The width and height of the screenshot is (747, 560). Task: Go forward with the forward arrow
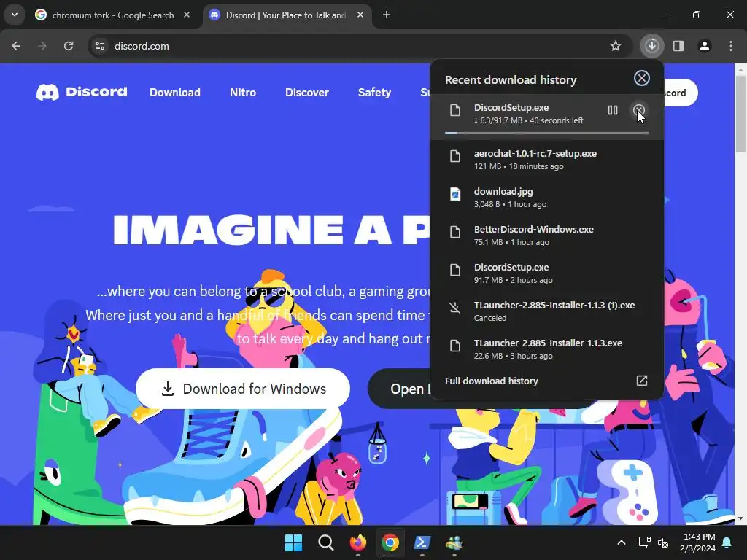[x=42, y=46]
